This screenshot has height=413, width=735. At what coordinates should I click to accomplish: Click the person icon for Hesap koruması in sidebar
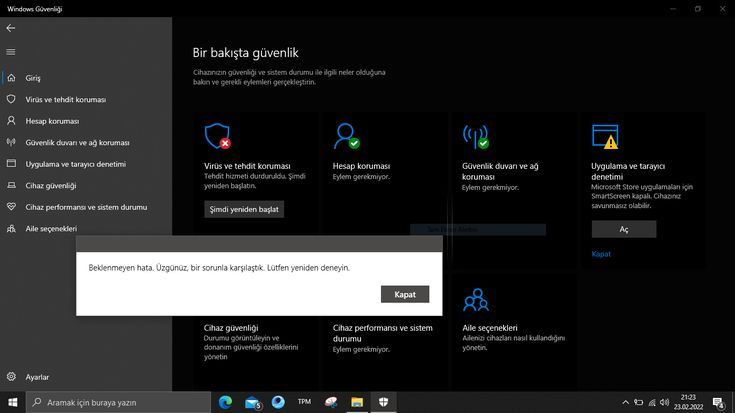[x=11, y=120]
